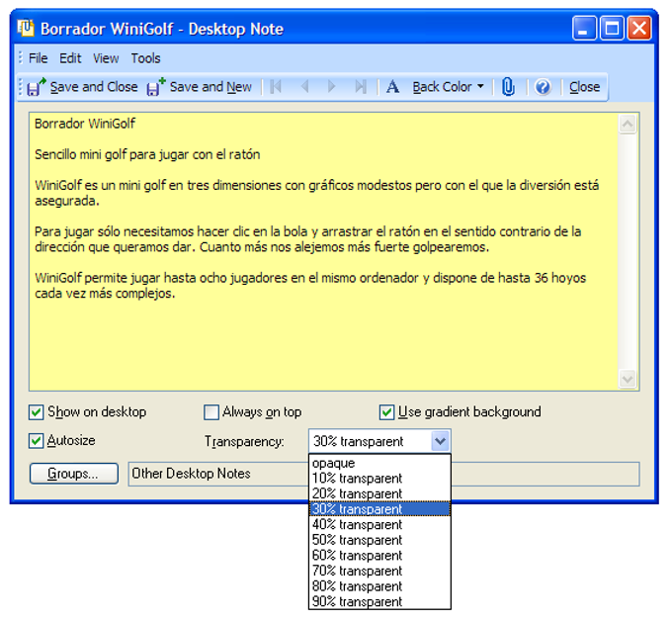The width and height of the screenshot is (672, 623).
Task: Click the Close toolbar button
Action: coord(584,87)
